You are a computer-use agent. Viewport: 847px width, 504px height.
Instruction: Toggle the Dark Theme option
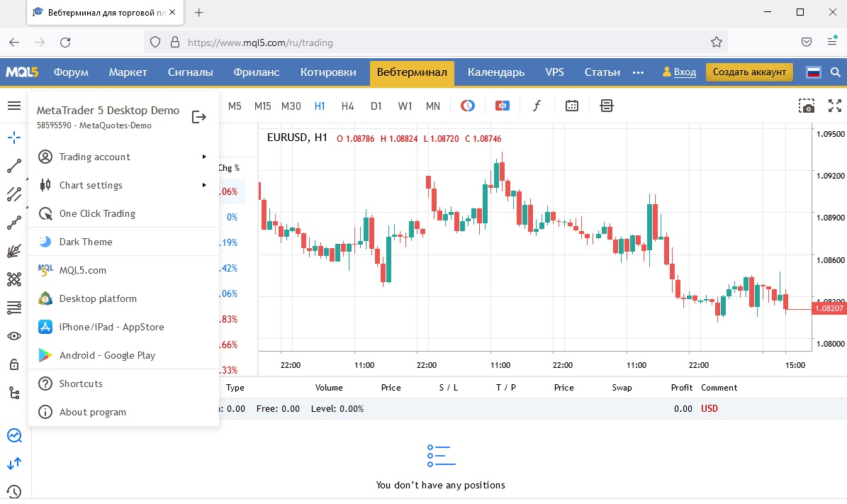tap(124, 242)
